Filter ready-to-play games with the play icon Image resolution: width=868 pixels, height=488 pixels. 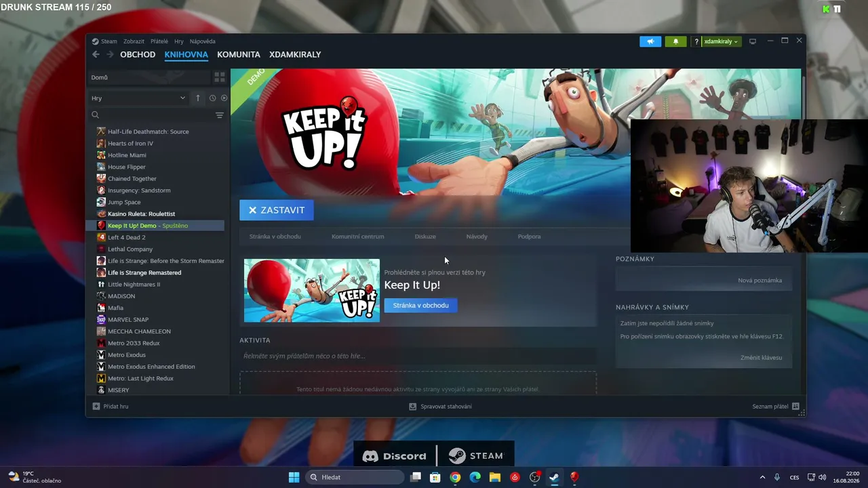(x=224, y=98)
